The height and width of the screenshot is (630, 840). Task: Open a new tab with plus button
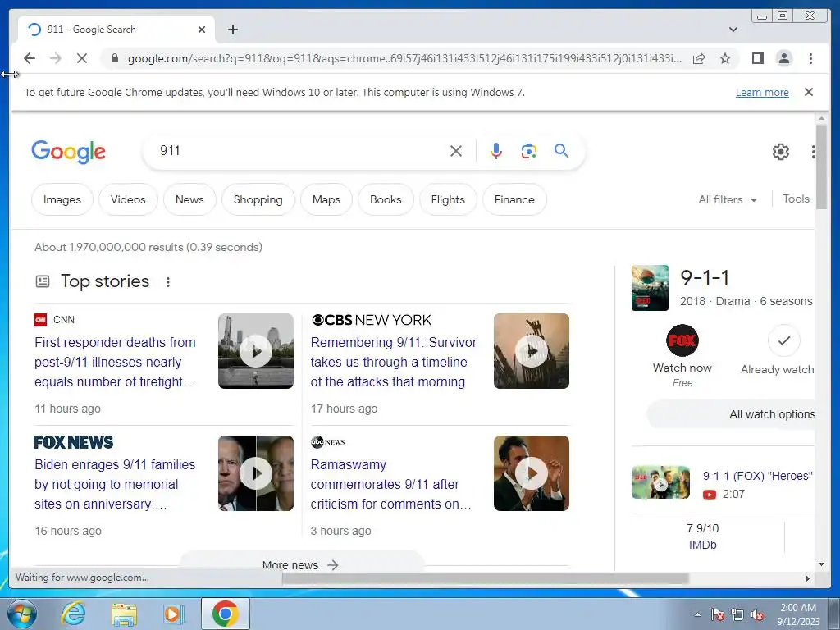point(232,30)
